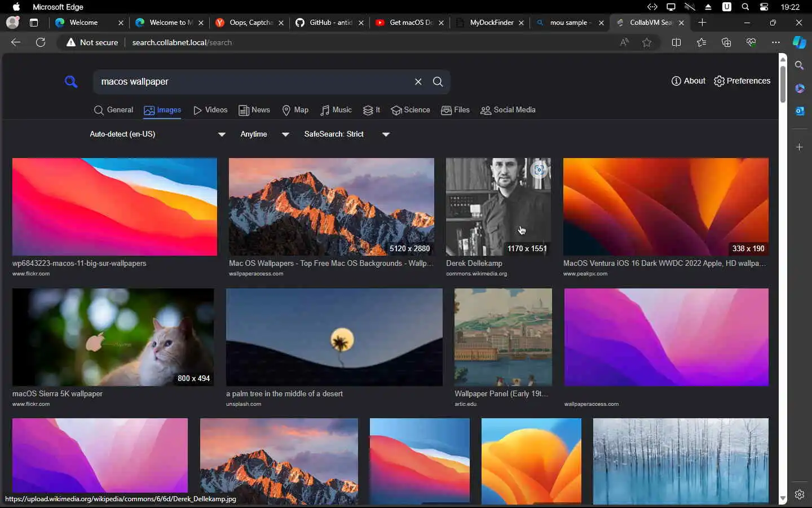Viewport: 812px width, 508px height.
Task: Close the CollabVM Search tab
Action: (682, 23)
